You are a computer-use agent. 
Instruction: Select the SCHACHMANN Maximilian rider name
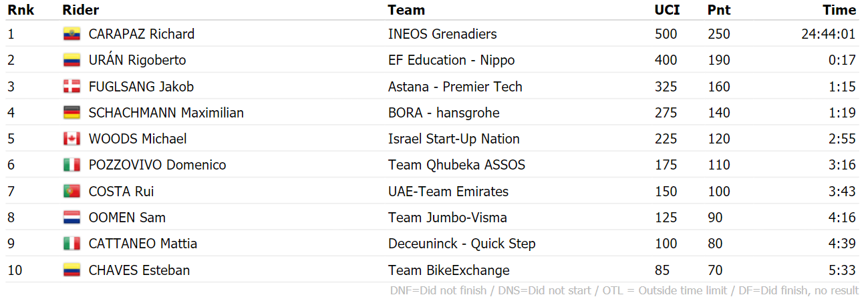click(x=166, y=113)
